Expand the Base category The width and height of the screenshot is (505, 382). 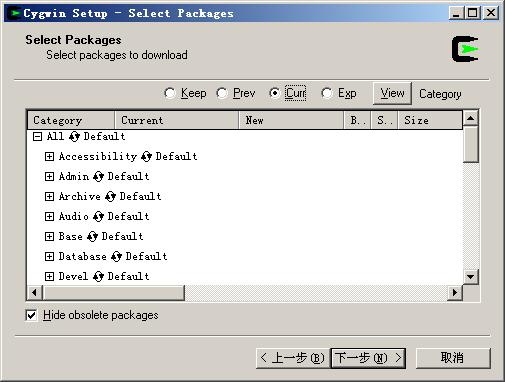click(49, 236)
